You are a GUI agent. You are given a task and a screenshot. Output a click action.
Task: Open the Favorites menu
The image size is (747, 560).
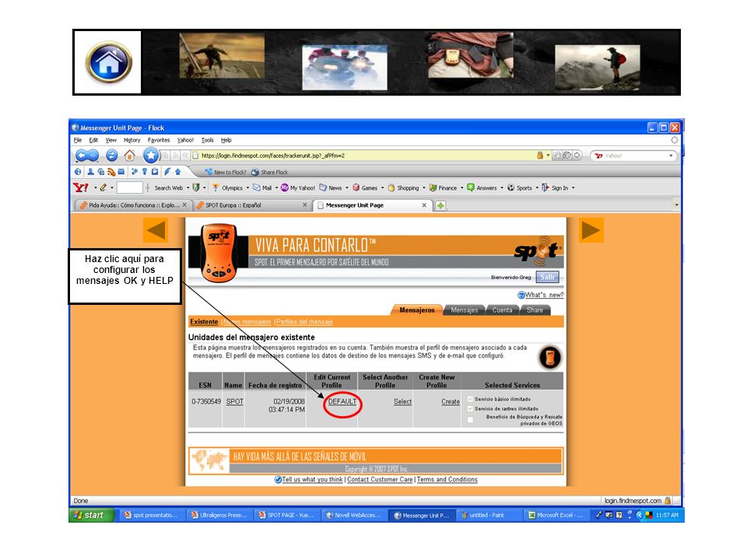click(159, 140)
